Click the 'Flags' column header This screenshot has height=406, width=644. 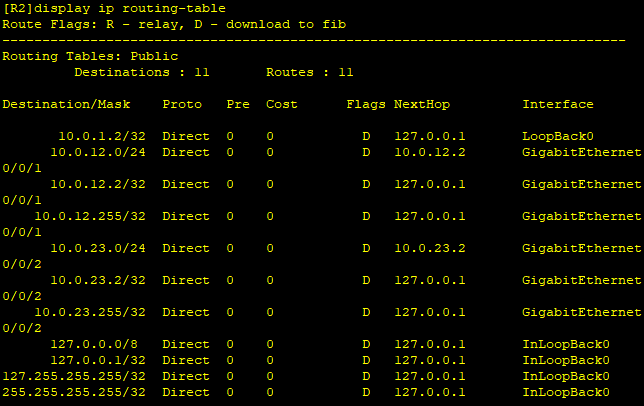(366, 104)
